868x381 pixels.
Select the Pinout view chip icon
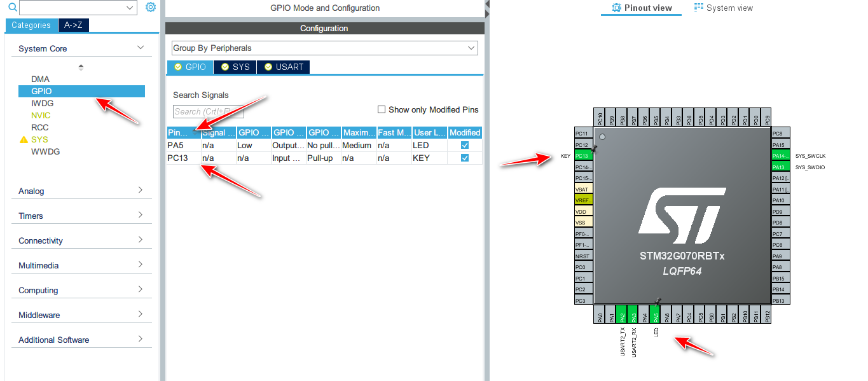point(614,7)
